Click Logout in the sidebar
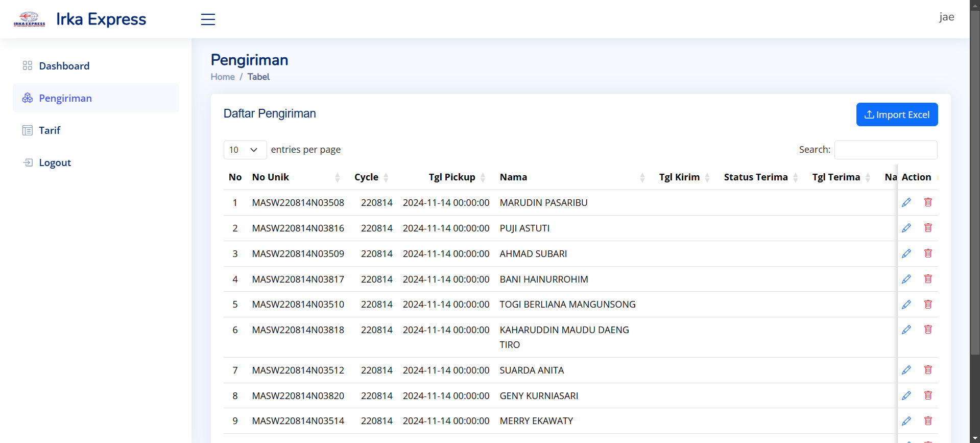This screenshot has width=980, height=443. pyautogui.click(x=55, y=162)
